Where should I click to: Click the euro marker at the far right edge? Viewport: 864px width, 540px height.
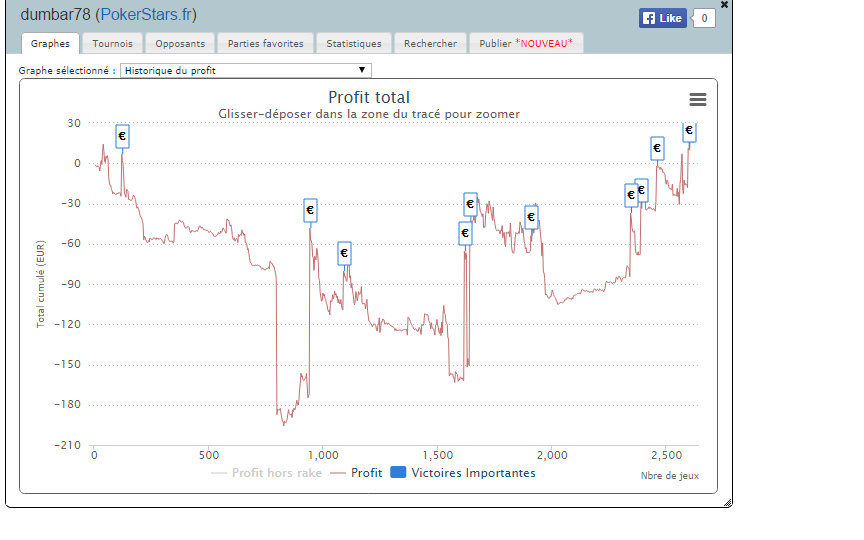coord(689,132)
